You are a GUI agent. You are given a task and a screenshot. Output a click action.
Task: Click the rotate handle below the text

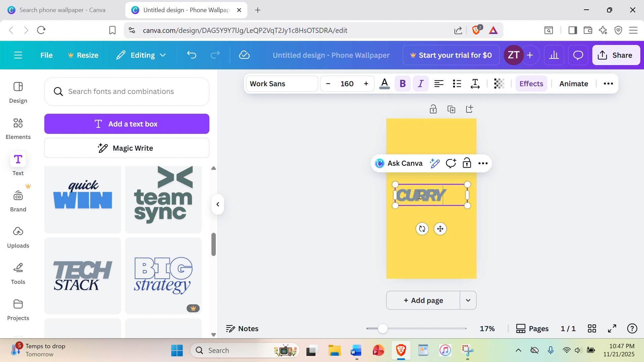422,229
